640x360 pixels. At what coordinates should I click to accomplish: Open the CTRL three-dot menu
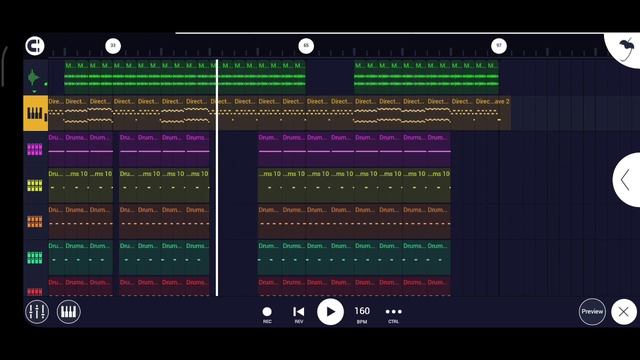coord(393,314)
